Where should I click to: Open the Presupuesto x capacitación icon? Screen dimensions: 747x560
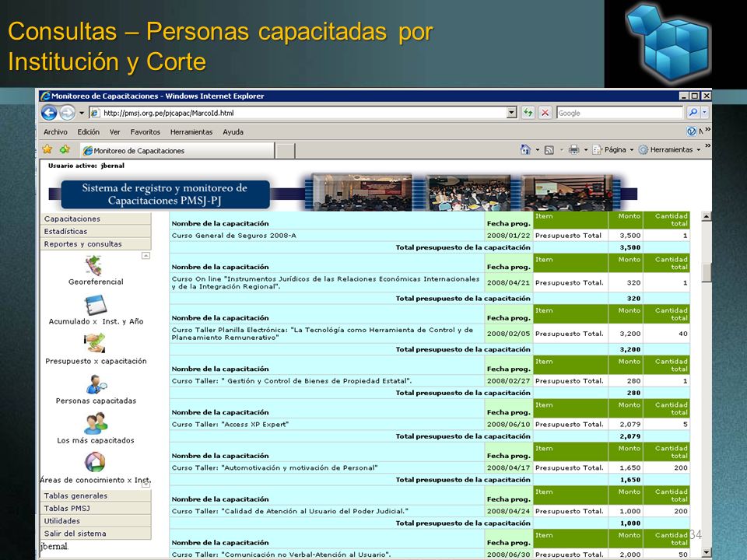[x=95, y=343]
